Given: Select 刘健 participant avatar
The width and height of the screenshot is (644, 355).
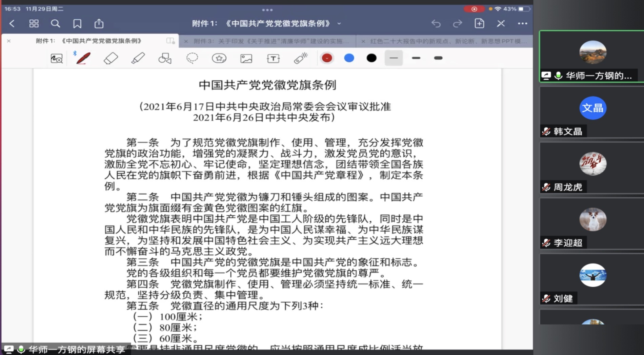Looking at the screenshot, I should (593, 275).
